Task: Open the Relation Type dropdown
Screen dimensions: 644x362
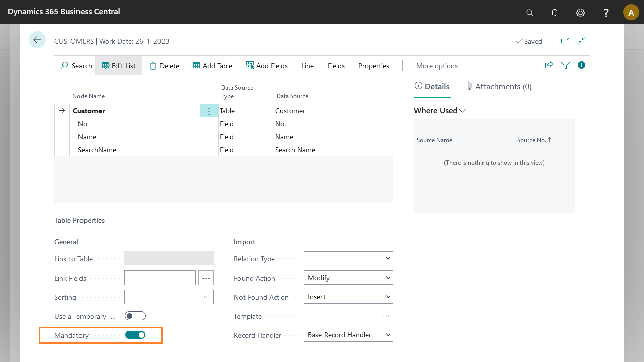Action: tap(349, 258)
